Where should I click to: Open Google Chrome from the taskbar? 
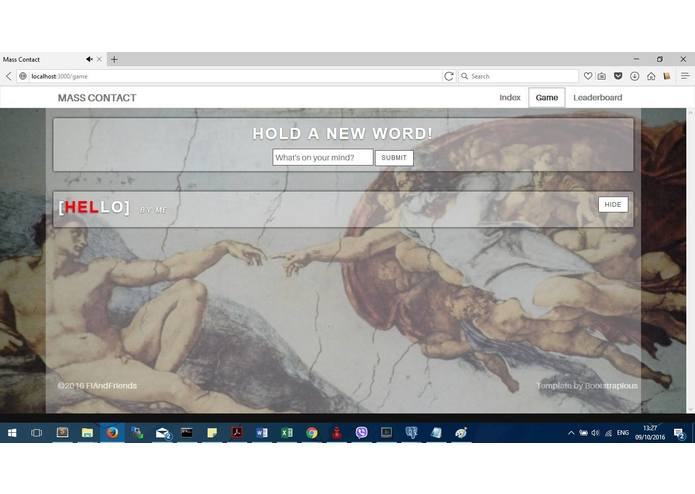(312, 432)
